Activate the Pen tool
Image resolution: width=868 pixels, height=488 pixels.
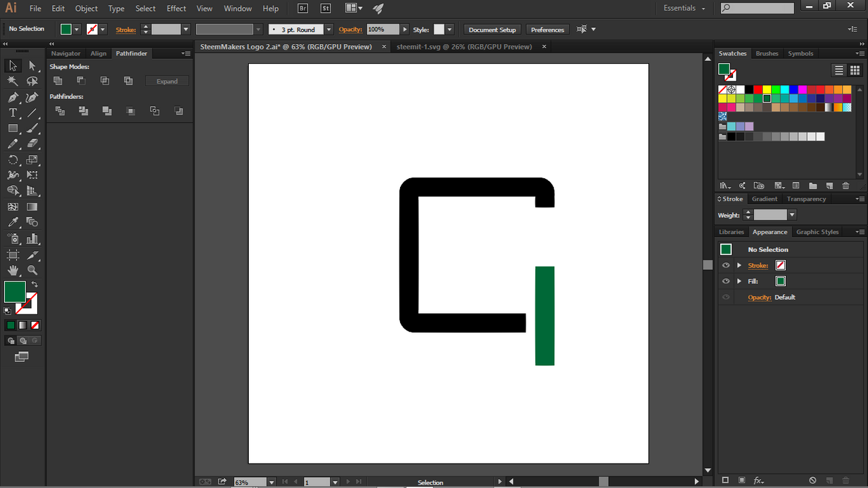click(x=13, y=97)
